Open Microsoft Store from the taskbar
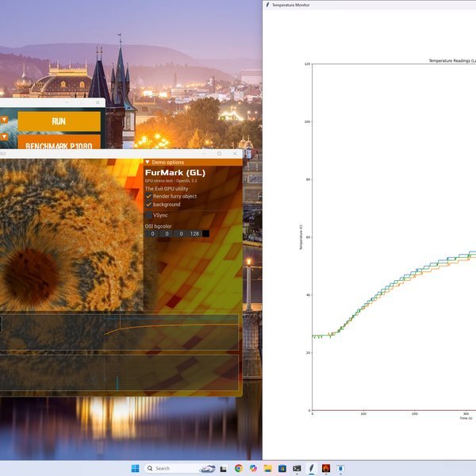 pos(282,468)
